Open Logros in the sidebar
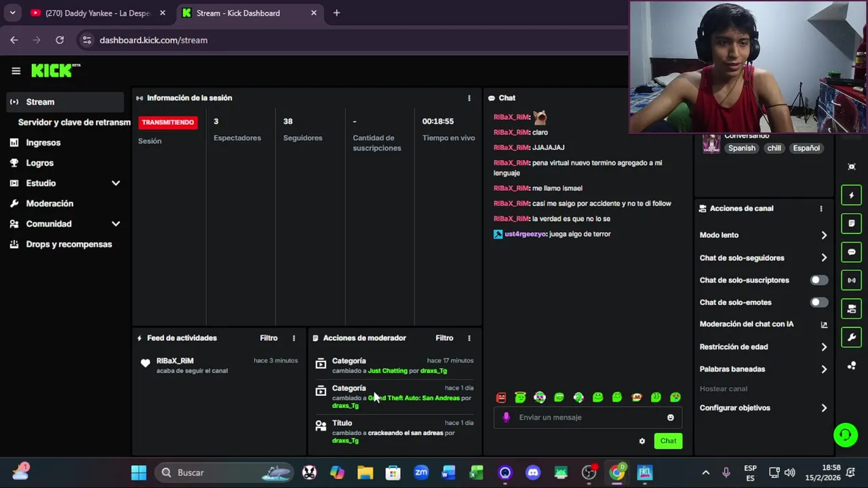This screenshot has width=868, height=488. [x=64, y=163]
